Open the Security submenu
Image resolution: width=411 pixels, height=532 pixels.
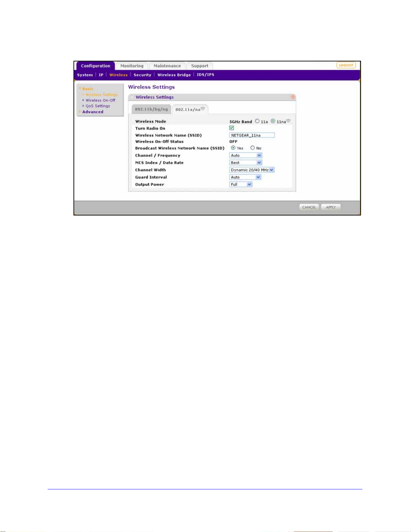pos(142,75)
